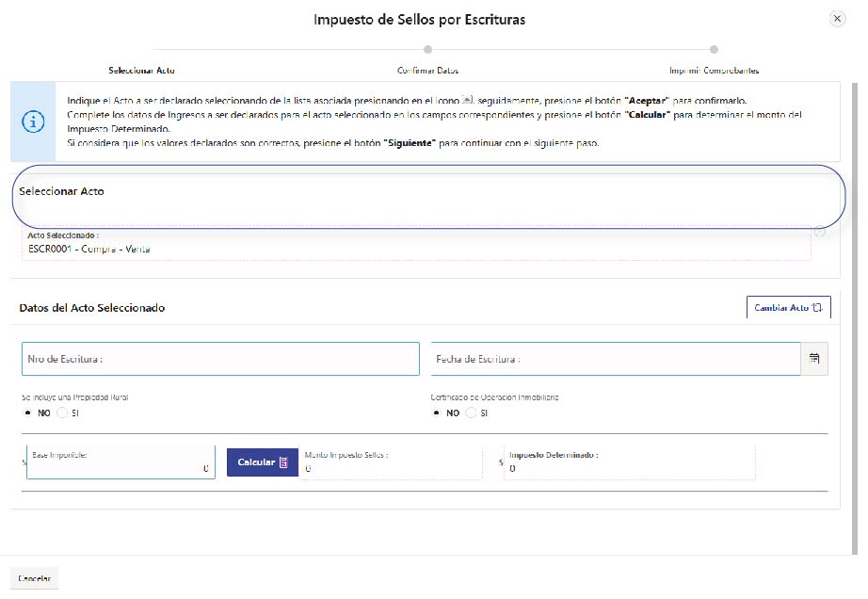Close the Impuesto de Sellos dialog
The height and width of the screenshot is (599, 868).
pos(836,19)
